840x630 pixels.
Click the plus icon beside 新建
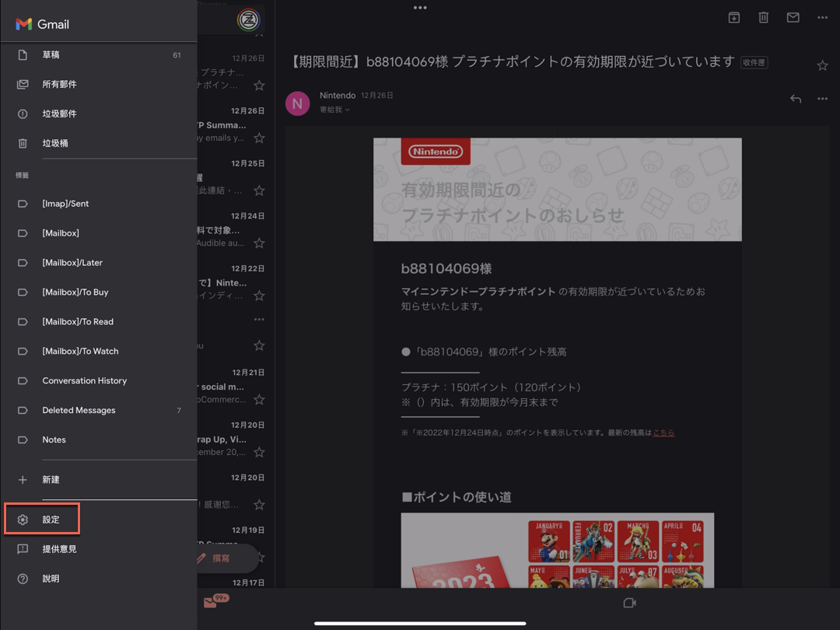[x=23, y=479]
